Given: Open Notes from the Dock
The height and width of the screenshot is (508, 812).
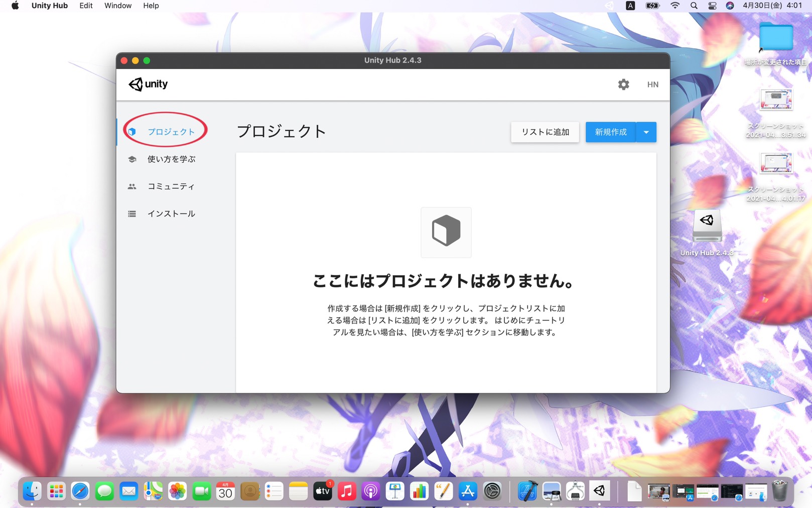Looking at the screenshot, I should pos(298,491).
